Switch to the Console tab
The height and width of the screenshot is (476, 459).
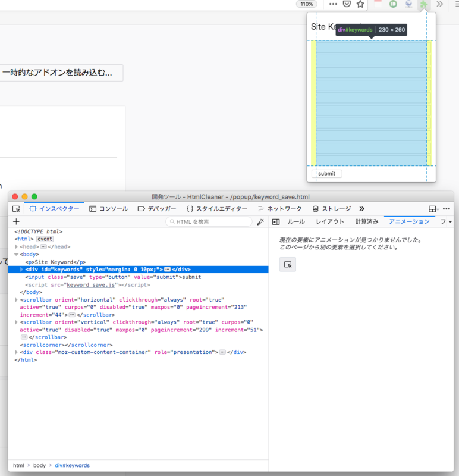[109, 209]
